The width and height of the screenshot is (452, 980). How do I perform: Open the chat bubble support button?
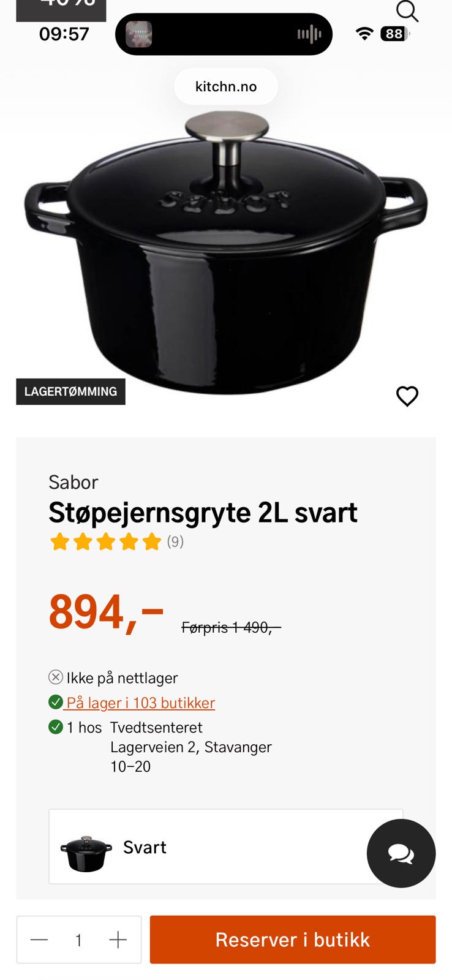coord(401,853)
